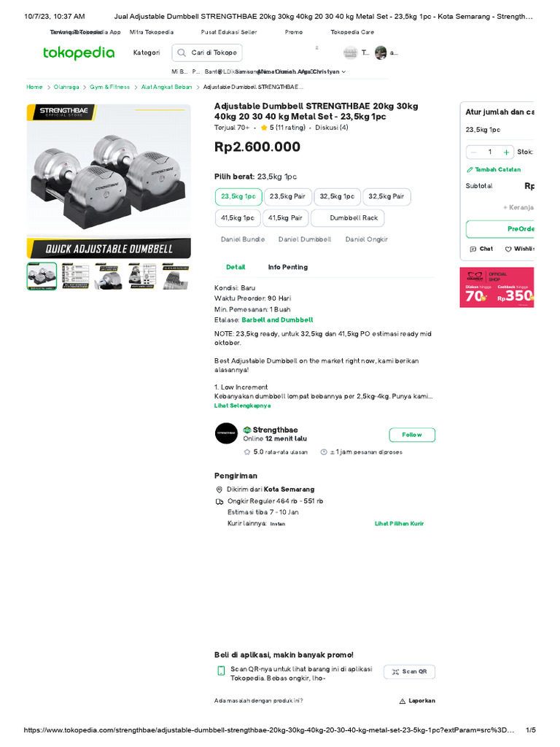Click the search magnifier icon
The image size is (560, 747).
coord(181,53)
